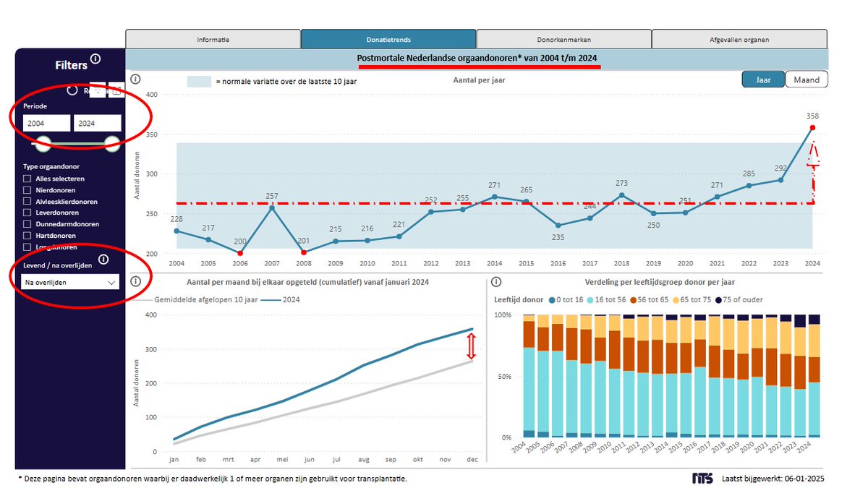Select the 2007 data point labeled 257
Image resolution: width=868 pixels, height=488 pixels.
[x=271, y=207]
